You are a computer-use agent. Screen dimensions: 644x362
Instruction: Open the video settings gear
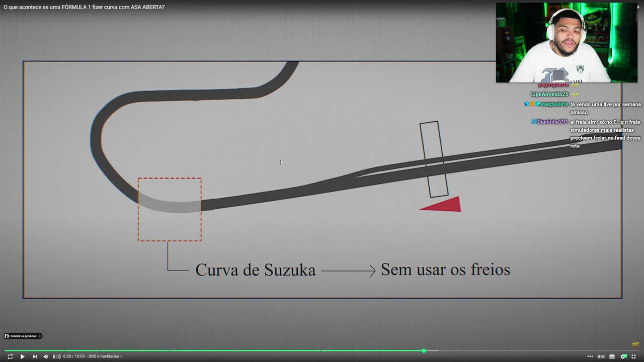(x=624, y=356)
